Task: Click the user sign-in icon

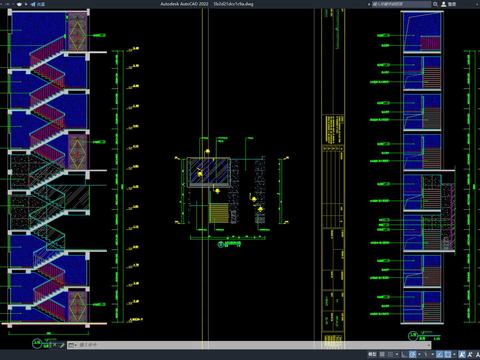Action: click(444, 4)
